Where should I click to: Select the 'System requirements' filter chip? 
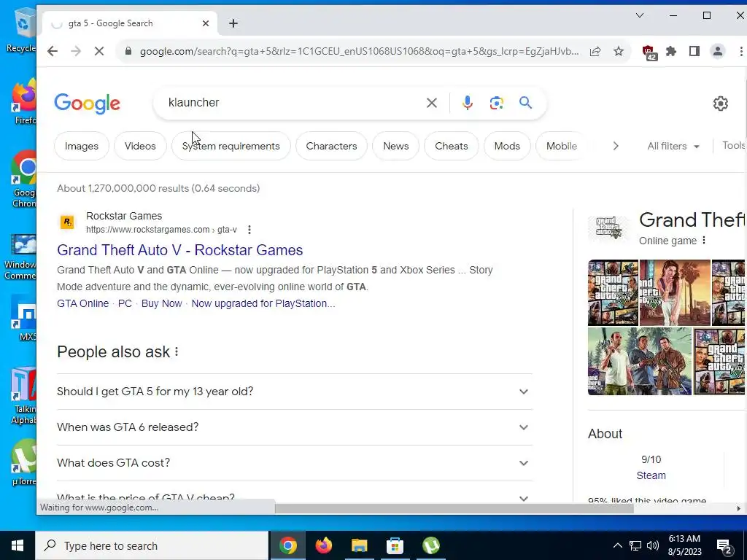coord(231,146)
